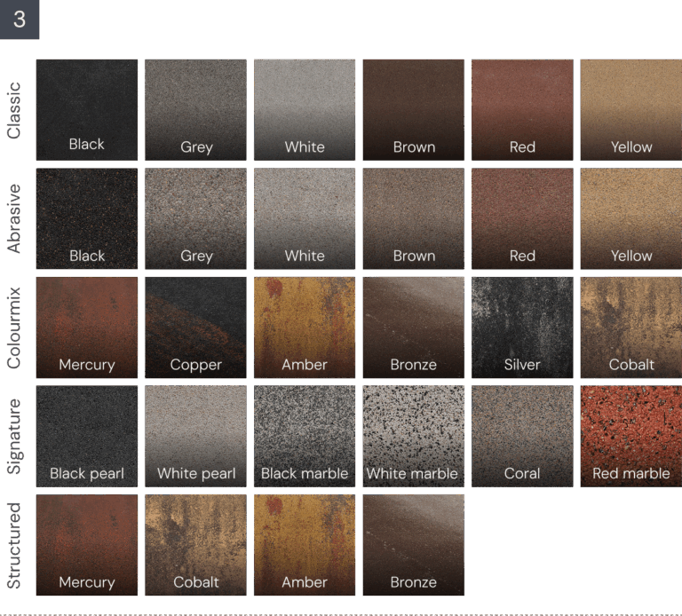
Task: Pick the Structured Mercury tile
Action: [x=87, y=545]
